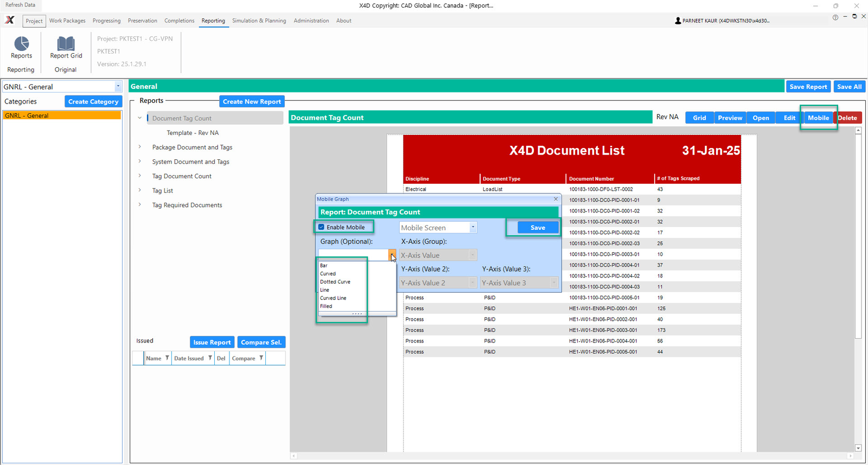Viewport: 868px width, 465px height.
Task: Click the user profile icon
Action: click(678, 21)
